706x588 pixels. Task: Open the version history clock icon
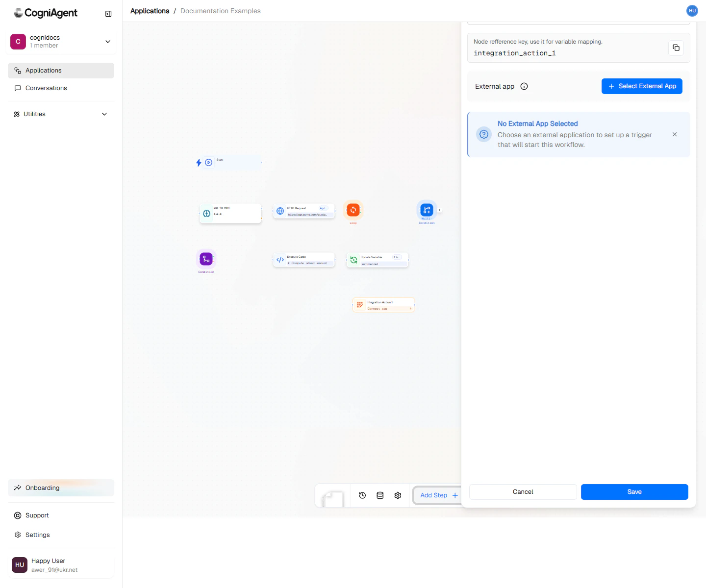[x=362, y=495]
